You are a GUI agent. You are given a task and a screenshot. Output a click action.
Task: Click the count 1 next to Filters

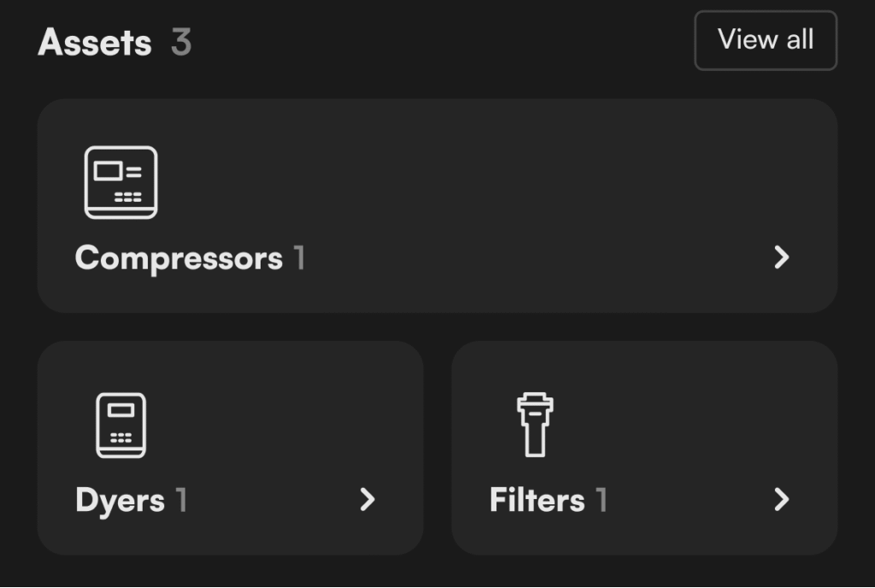pyautogui.click(x=602, y=501)
